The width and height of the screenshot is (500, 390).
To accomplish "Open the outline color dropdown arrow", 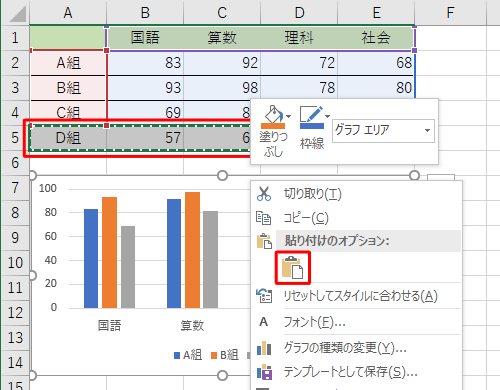I will click(327, 116).
